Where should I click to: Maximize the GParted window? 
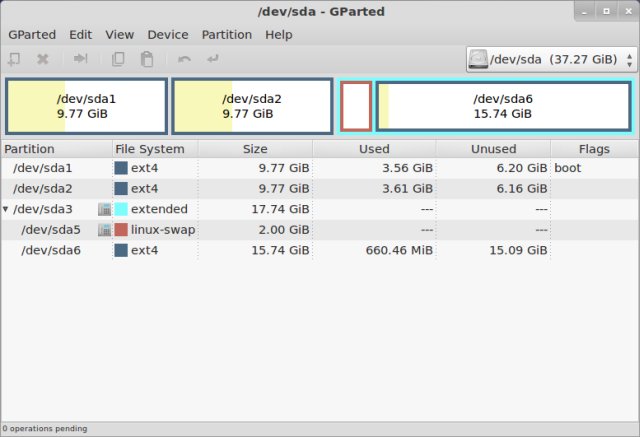[x=607, y=11]
